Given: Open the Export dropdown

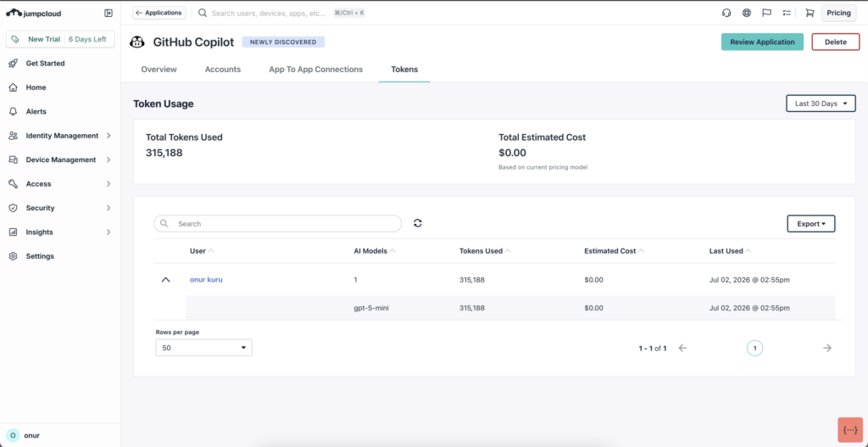Looking at the screenshot, I should (811, 224).
